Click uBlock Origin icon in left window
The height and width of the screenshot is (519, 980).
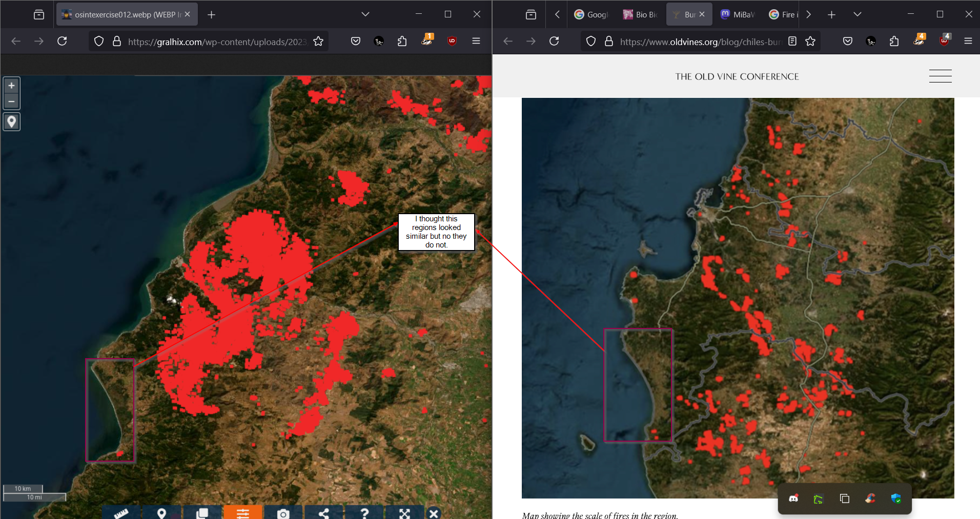coord(452,41)
